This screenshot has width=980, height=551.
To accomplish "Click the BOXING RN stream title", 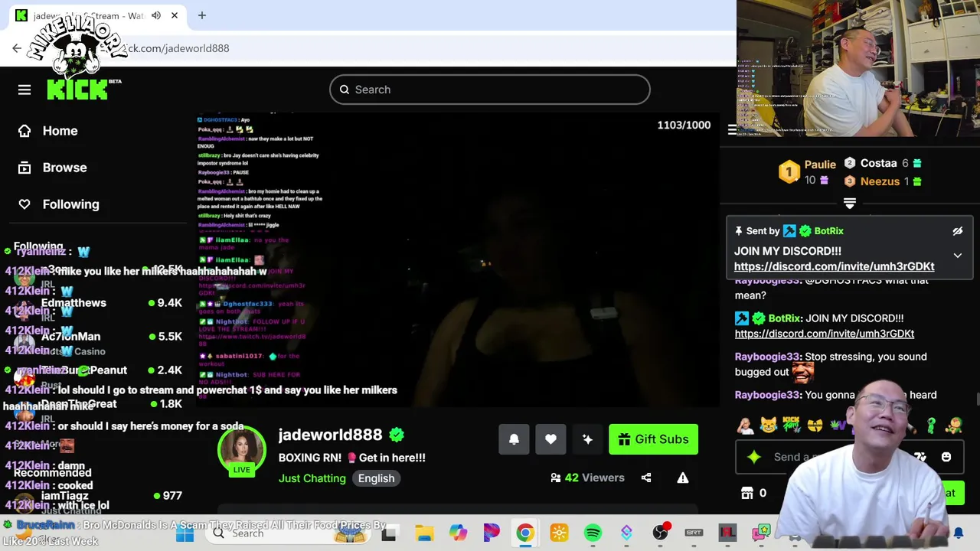I will click(351, 458).
